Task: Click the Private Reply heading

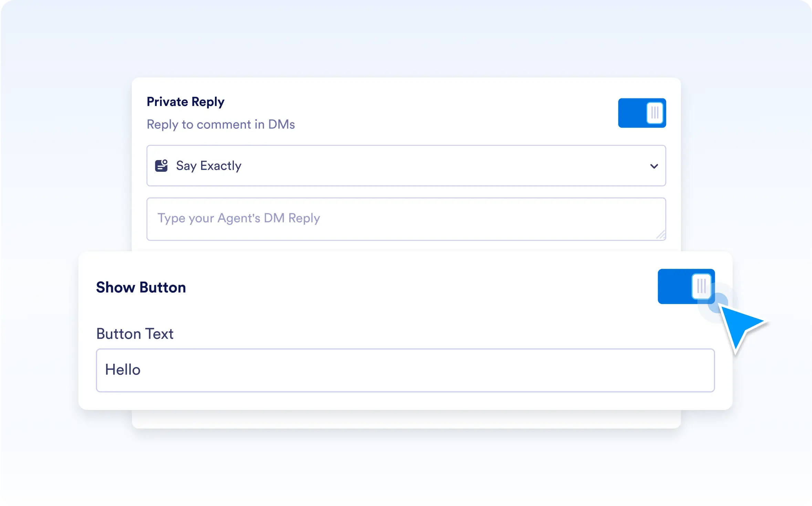Action: [x=186, y=102]
